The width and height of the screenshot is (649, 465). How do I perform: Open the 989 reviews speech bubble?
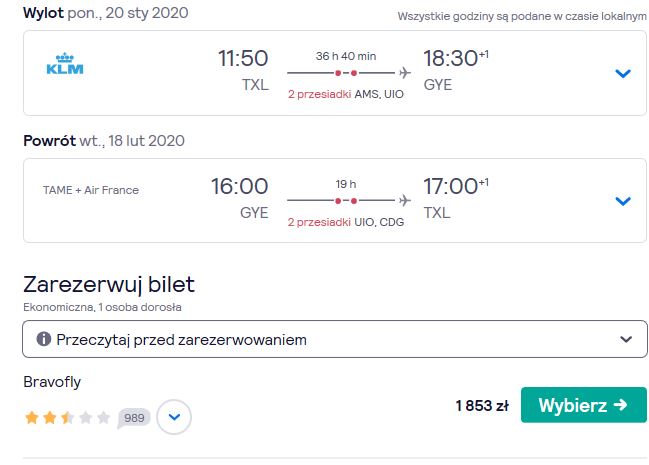click(x=134, y=418)
